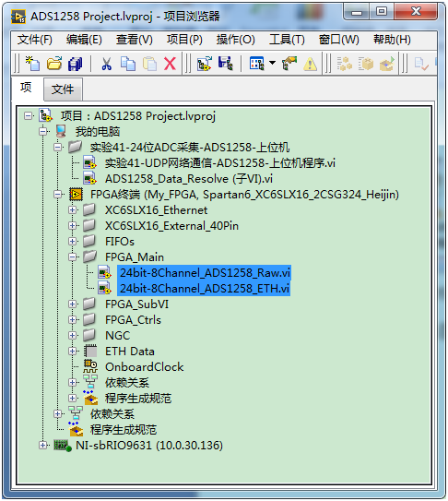Click the Save All toolbar icon
Image resolution: width=448 pixels, height=501 pixels.
click(x=76, y=63)
